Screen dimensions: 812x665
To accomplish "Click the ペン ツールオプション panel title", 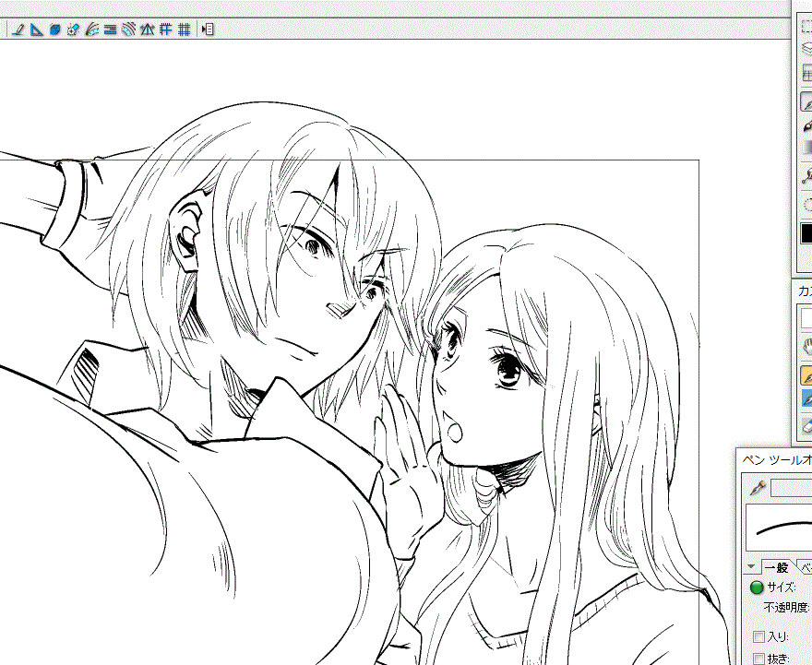I will click(777, 460).
